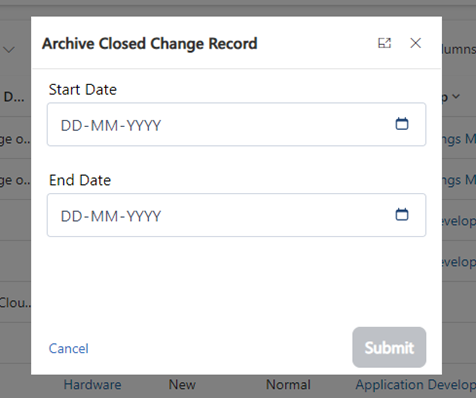Viewport: 476px width, 398px height.
Task: Close the Archive Closed Change Record dialog
Action: (415, 43)
